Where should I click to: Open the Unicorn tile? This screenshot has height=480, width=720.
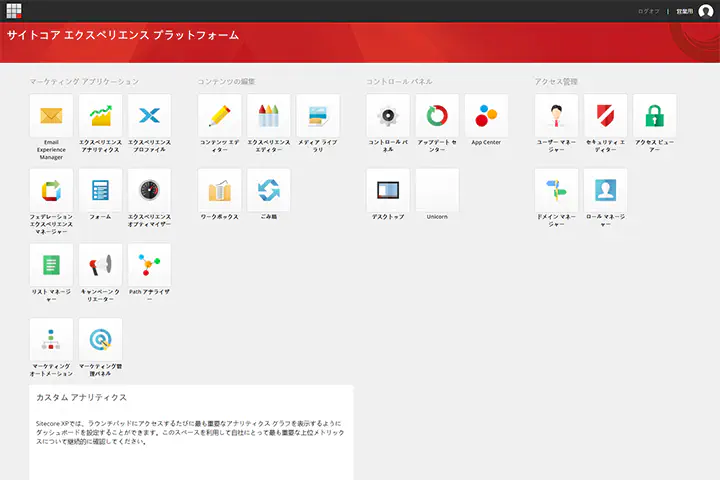437,190
